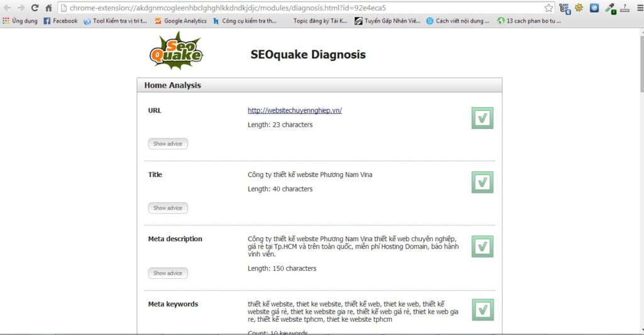Click the Meta description label
The height and width of the screenshot is (335, 644).
click(x=175, y=239)
